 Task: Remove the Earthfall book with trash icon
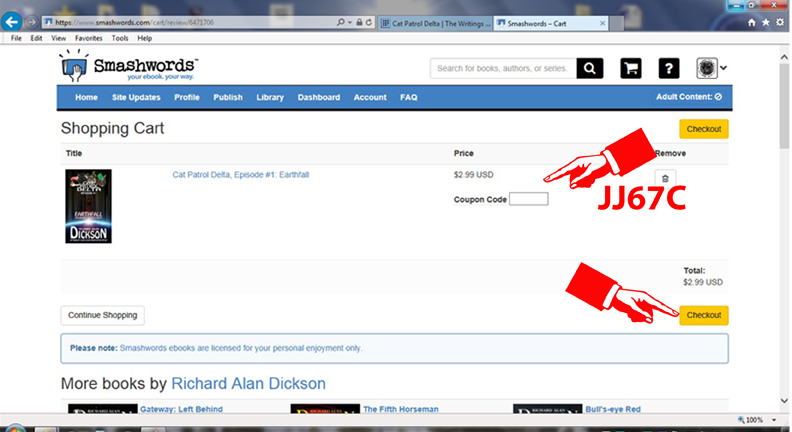tap(665, 178)
